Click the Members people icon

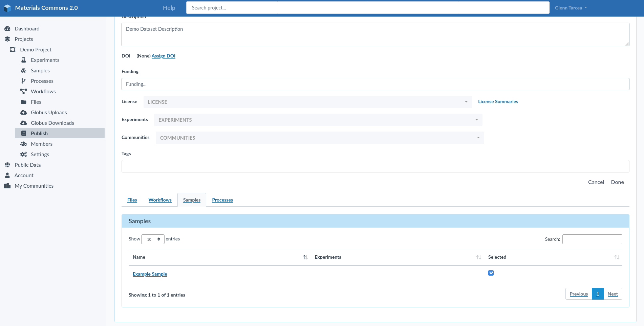coord(24,144)
